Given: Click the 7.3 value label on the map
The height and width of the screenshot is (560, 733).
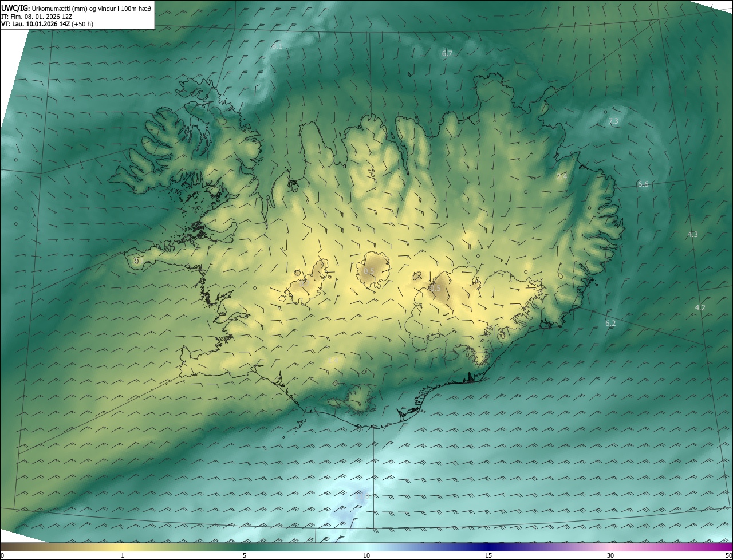Looking at the screenshot, I should tap(613, 121).
